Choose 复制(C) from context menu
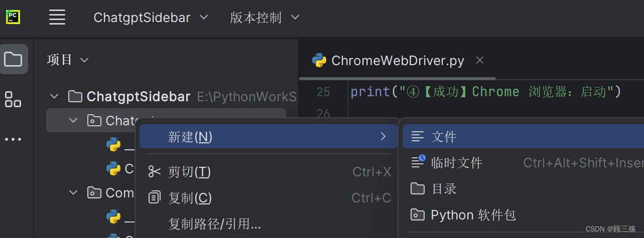644x238 pixels. (268, 198)
